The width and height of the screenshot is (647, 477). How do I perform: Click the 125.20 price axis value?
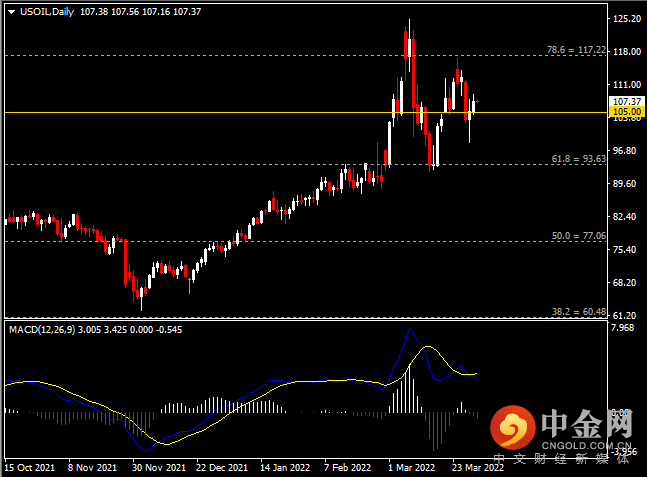(627, 19)
